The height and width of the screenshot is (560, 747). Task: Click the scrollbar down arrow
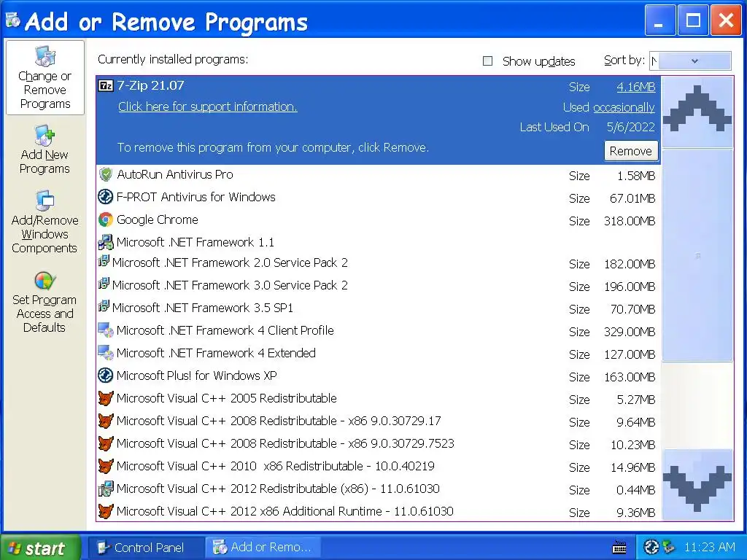(697, 485)
